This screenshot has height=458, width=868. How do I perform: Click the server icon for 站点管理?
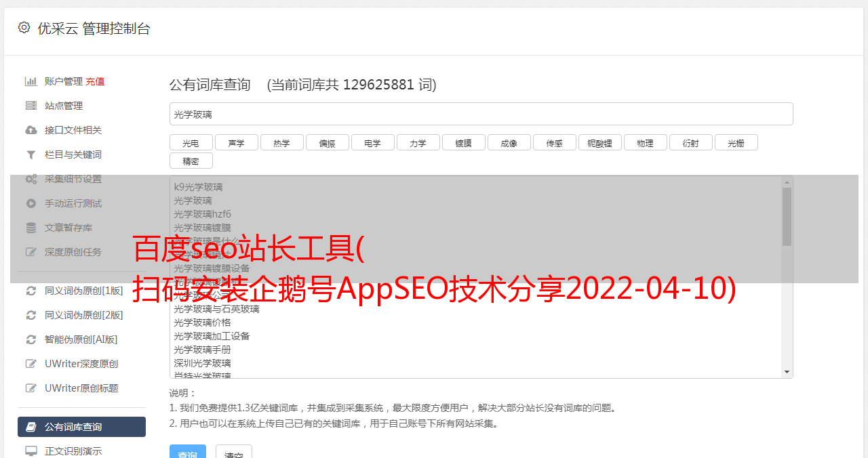31,106
